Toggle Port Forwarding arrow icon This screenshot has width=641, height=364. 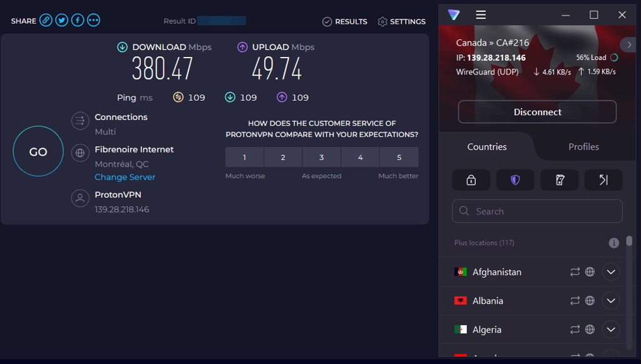click(603, 179)
